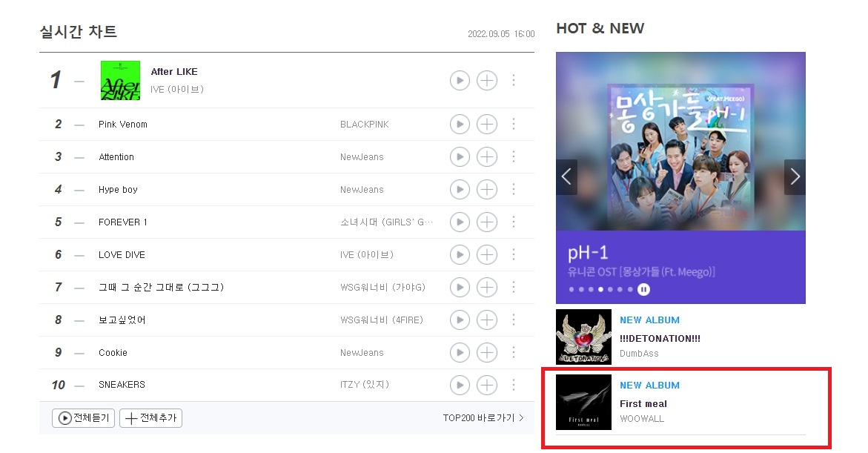The height and width of the screenshot is (453, 868).
Task: Select the first banner slide dot
Action: pos(572,289)
